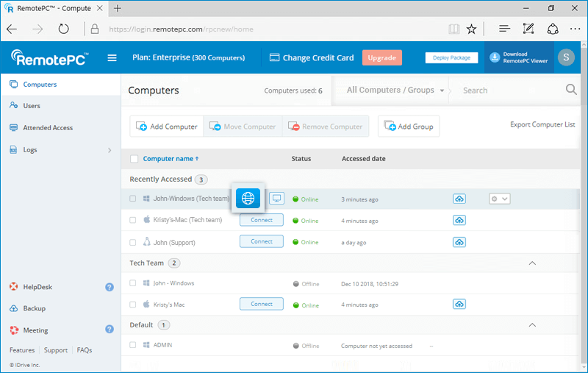The width and height of the screenshot is (588, 373).
Task: Click Move Computer button
Action: [x=243, y=127]
